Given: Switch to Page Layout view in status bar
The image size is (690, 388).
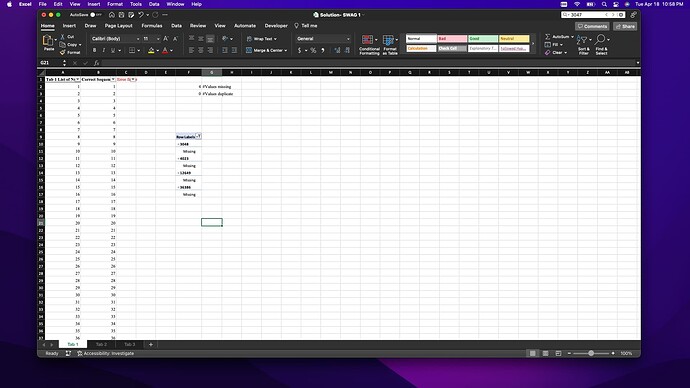Looking at the screenshot, I should [545, 353].
